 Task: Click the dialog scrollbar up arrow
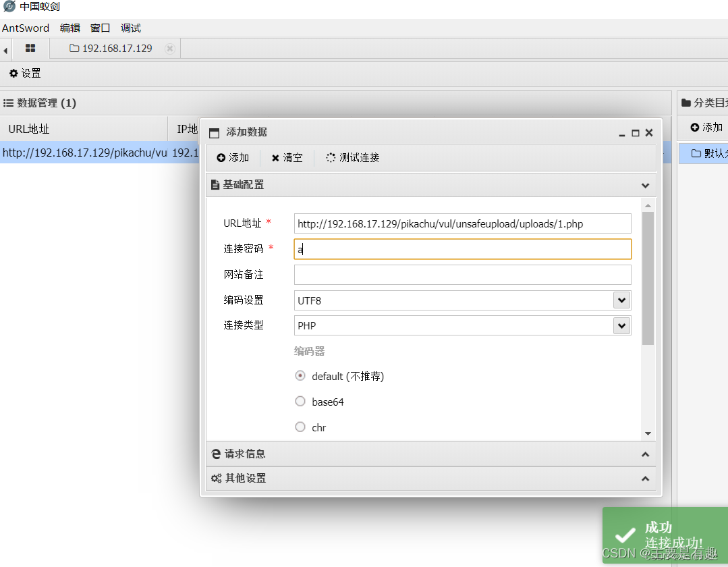coord(648,205)
